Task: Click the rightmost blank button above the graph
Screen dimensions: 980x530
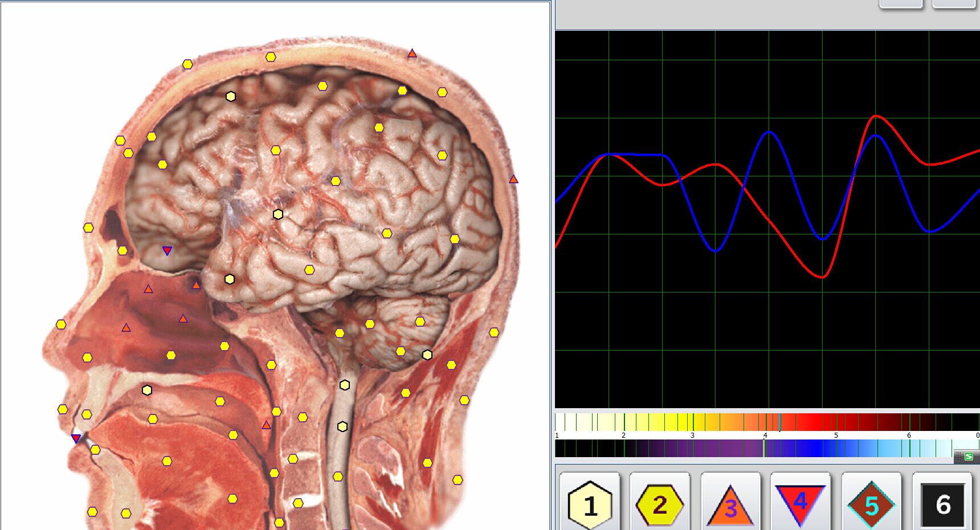Action: (954, 4)
